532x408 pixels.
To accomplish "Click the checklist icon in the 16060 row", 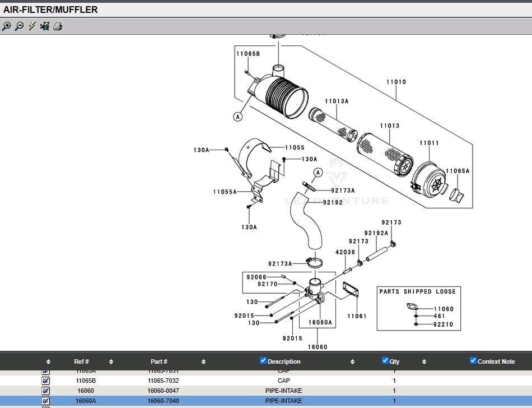I will (x=46, y=391).
